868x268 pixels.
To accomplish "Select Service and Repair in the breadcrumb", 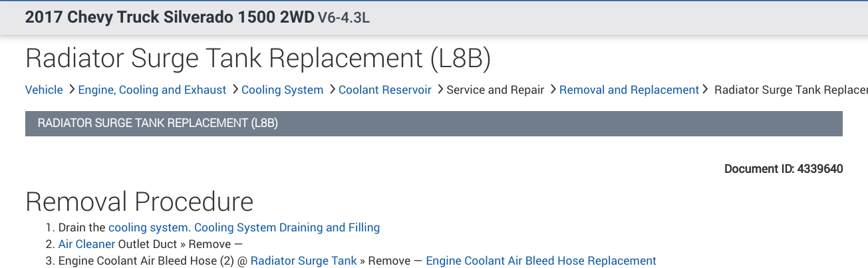I will click(496, 90).
